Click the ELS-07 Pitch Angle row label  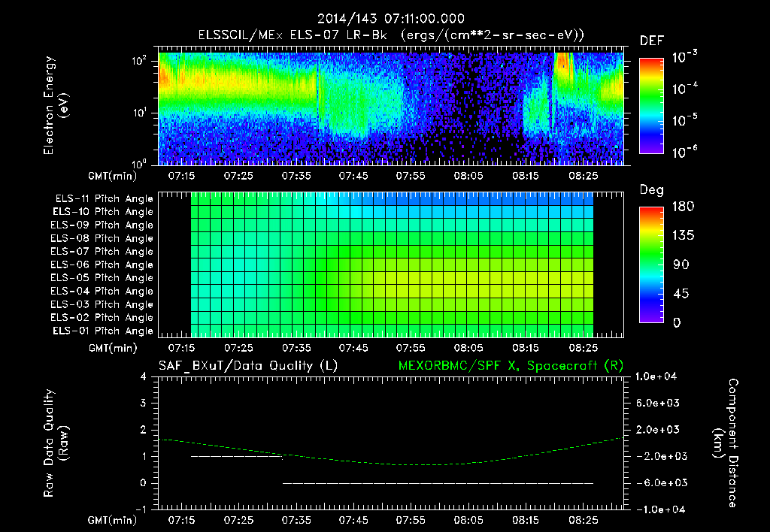tap(102, 252)
